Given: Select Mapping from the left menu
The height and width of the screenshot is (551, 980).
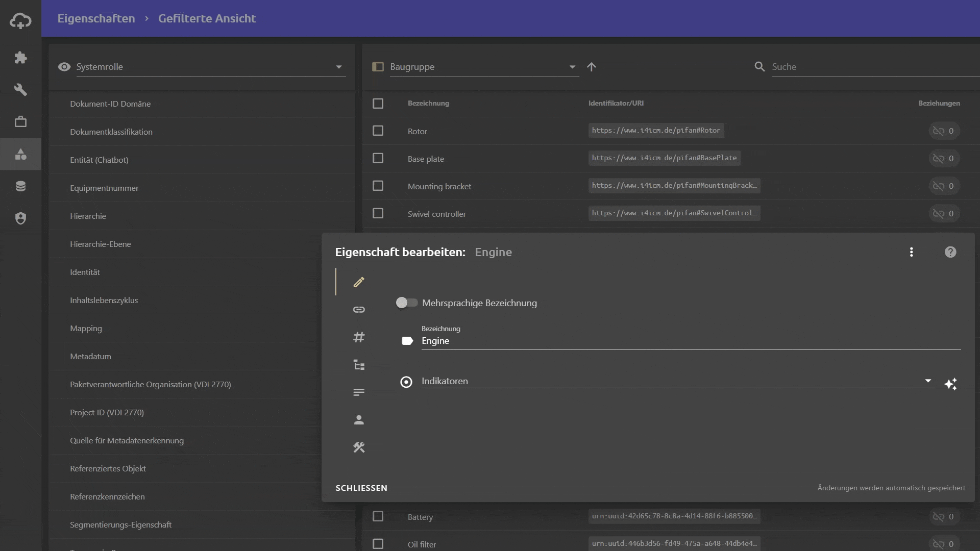Looking at the screenshot, I should [x=86, y=328].
